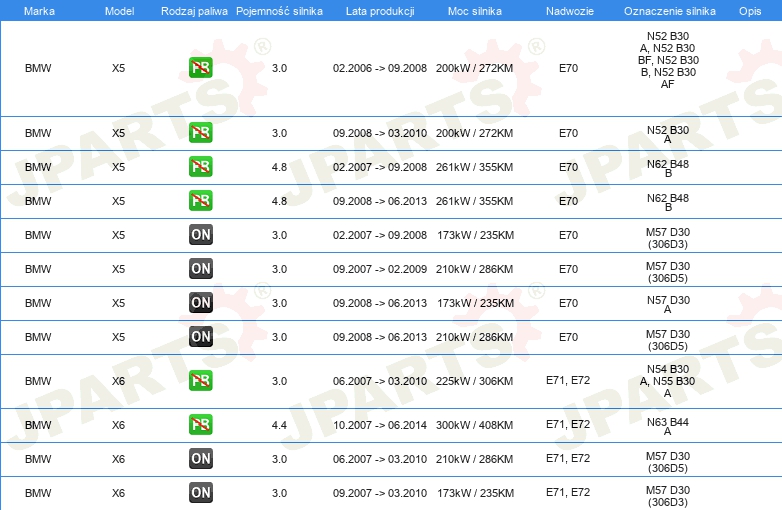Click the petrol icon in the X6 225kW / 306KM row

[200, 380]
